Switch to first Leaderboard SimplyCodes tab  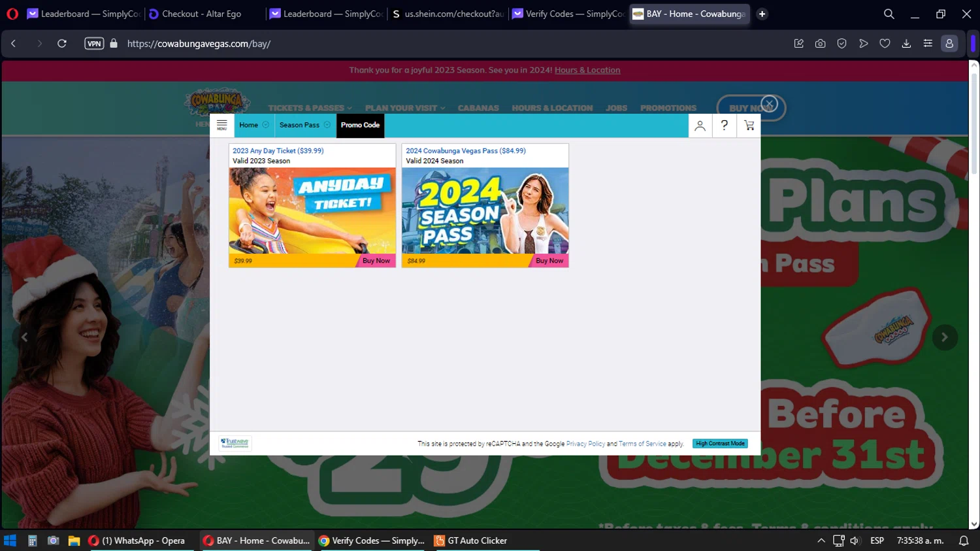click(84, 14)
